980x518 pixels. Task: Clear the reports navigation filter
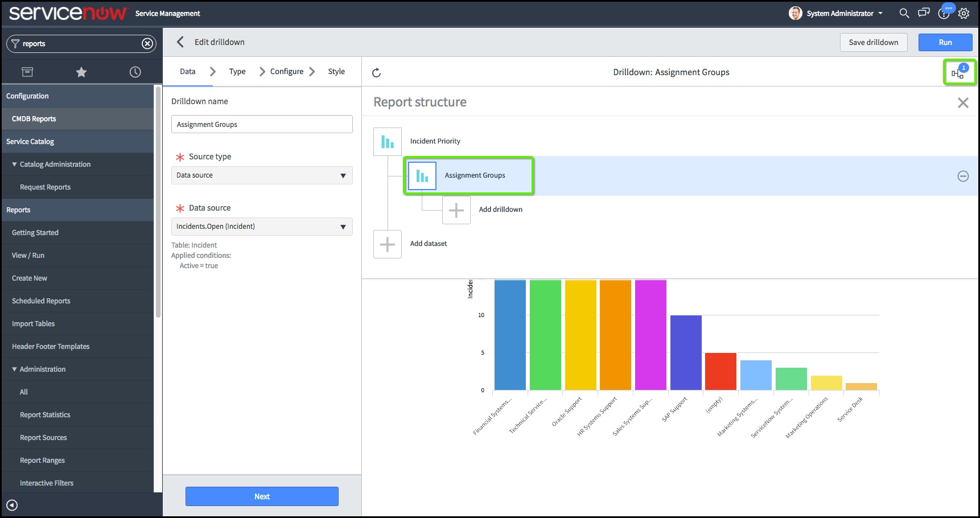tap(147, 44)
